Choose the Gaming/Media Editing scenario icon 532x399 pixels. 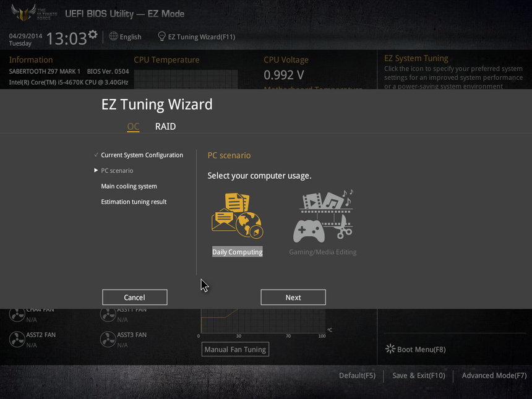(x=323, y=216)
